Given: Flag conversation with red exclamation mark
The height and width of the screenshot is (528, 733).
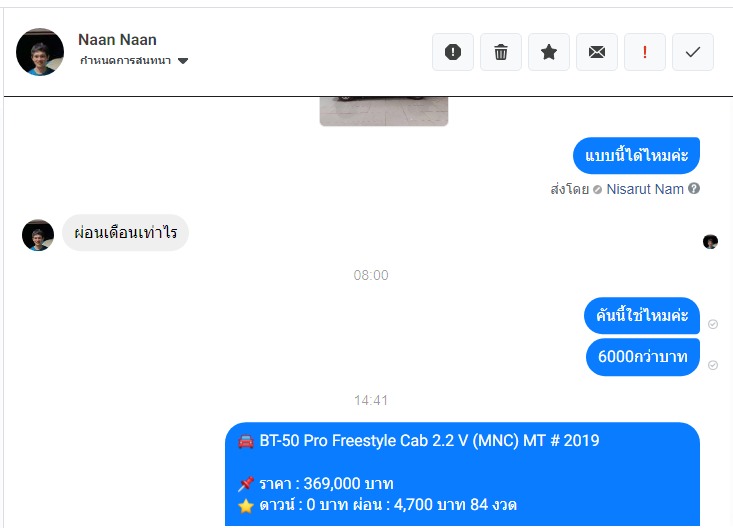Looking at the screenshot, I should (645, 52).
